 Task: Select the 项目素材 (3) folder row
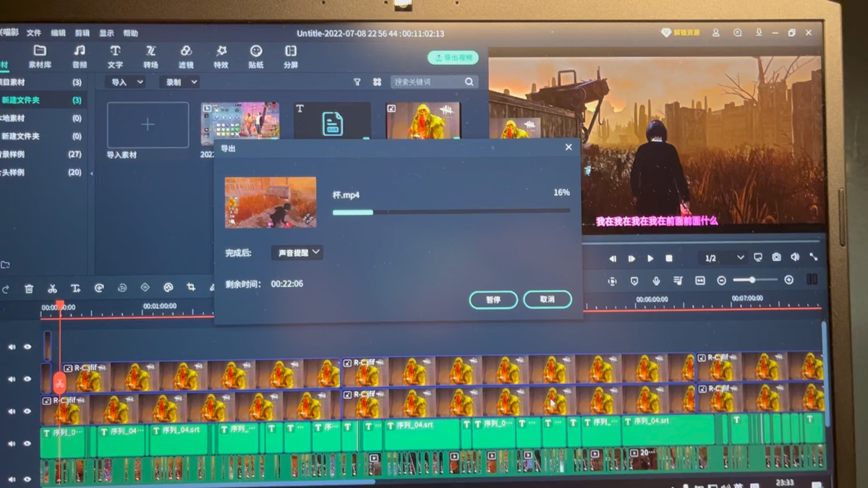click(x=42, y=82)
